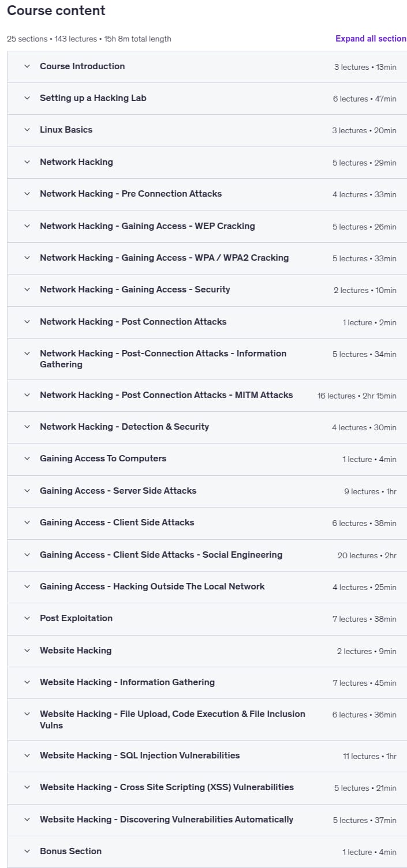Open the Post Exploitation section title
Image resolution: width=407 pixels, height=868 pixels.
[76, 618]
